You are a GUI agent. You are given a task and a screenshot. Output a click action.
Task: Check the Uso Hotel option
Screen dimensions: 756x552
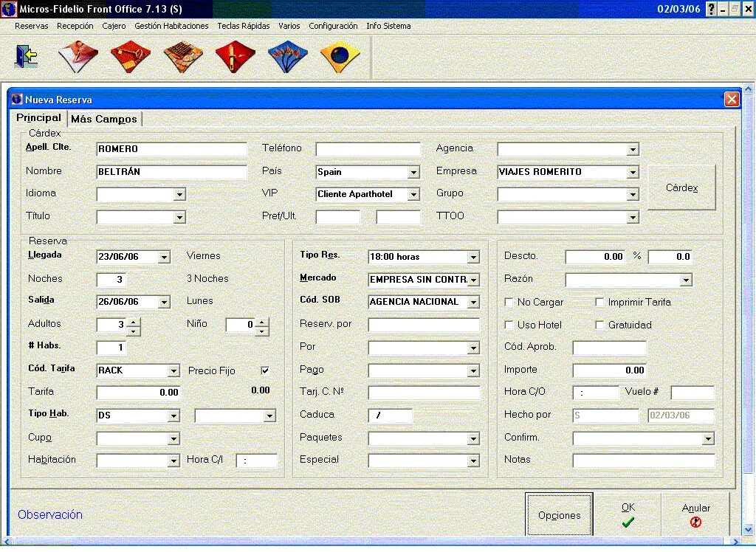pos(509,325)
